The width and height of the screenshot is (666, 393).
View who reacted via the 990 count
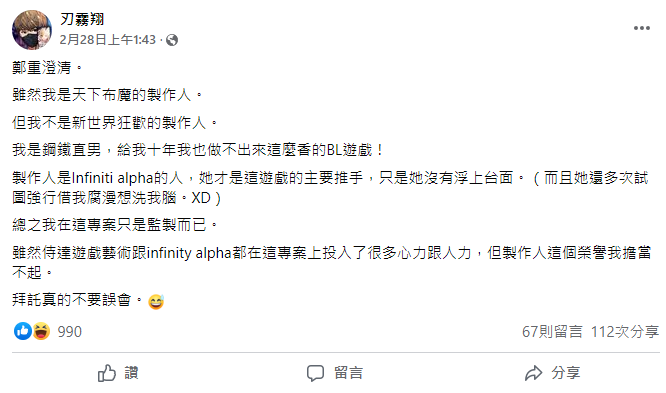coord(70,331)
